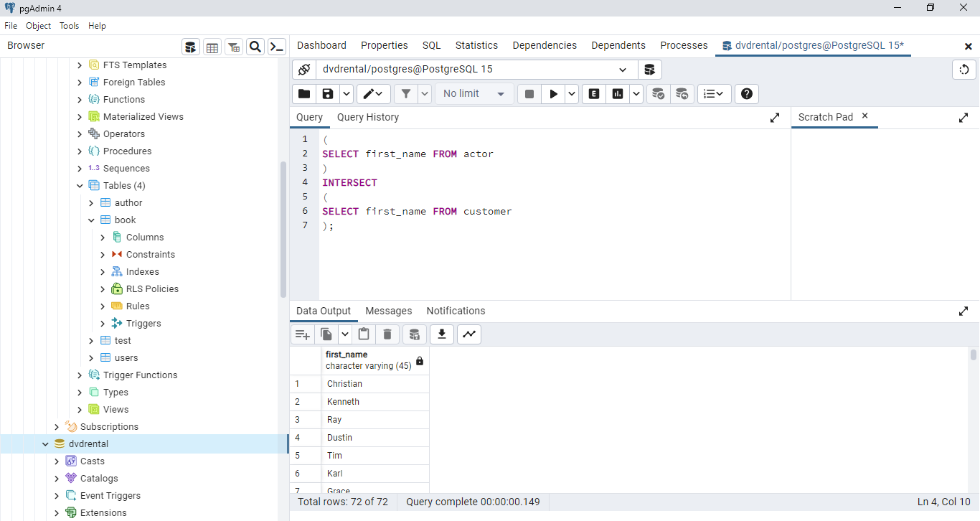Click the Explain query button
The width and height of the screenshot is (980, 521).
click(594, 94)
